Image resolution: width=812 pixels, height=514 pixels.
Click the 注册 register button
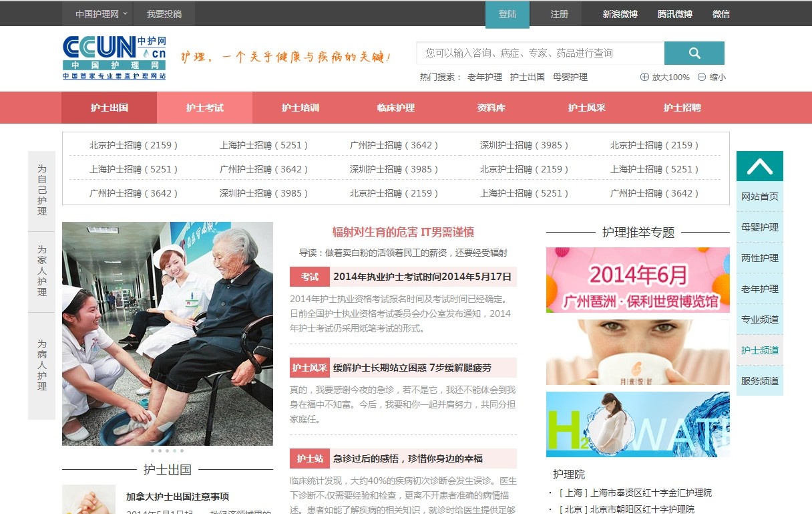tap(560, 14)
